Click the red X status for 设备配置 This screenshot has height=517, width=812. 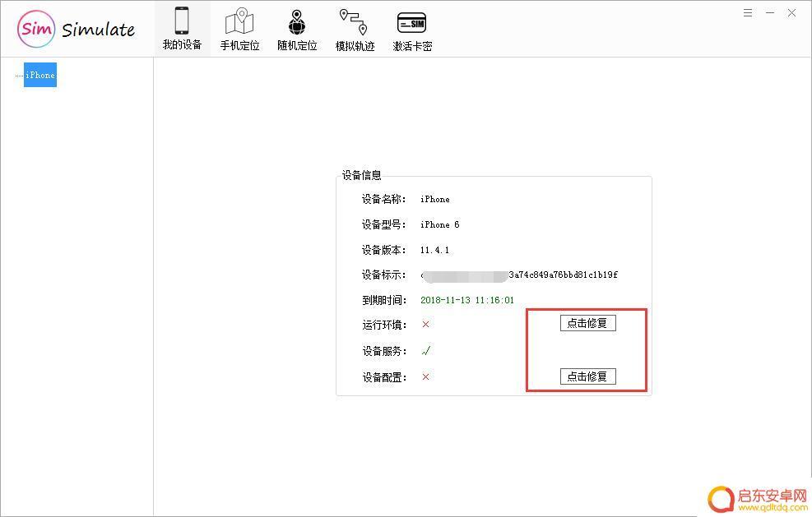[x=425, y=376]
